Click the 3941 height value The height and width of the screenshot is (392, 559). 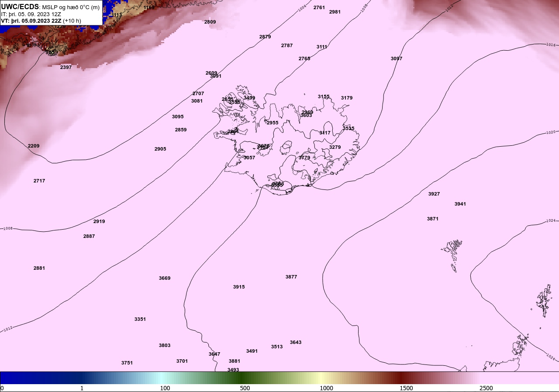click(460, 204)
